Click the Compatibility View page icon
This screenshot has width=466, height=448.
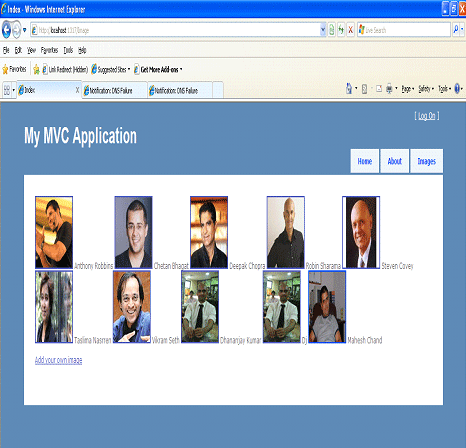click(332, 30)
